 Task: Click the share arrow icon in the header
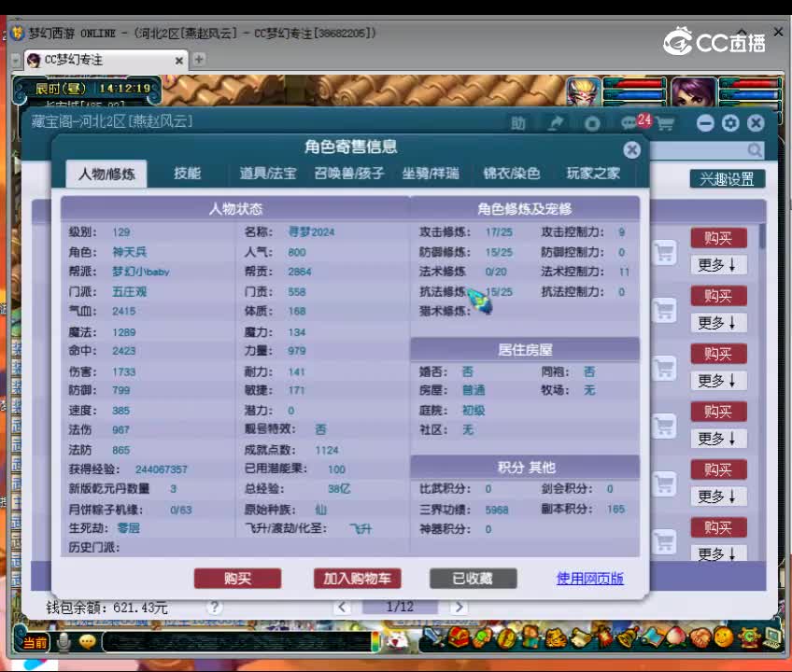(556, 123)
